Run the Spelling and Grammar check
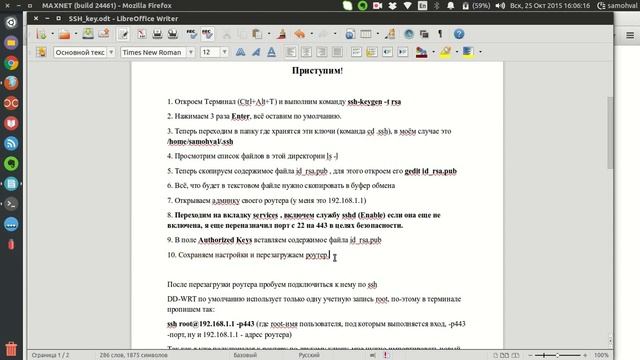The image size is (640, 360). tap(191, 34)
